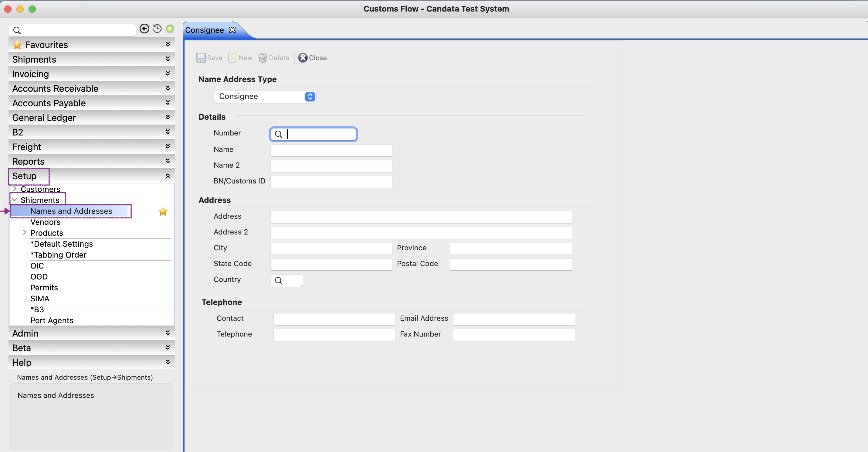The width and height of the screenshot is (868, 452).
Task: Click the BN/Customs ID input field
Action: coord(331,182)
